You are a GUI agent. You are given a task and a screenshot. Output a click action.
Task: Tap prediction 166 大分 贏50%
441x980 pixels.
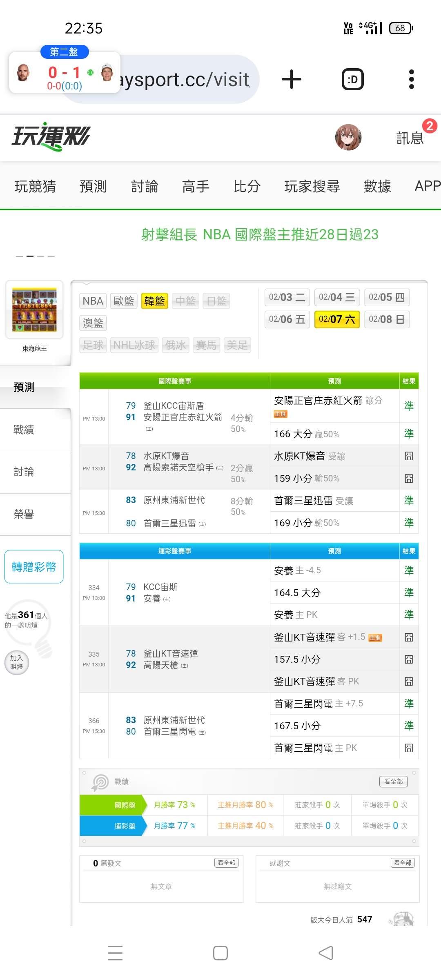tap(307, 434)
